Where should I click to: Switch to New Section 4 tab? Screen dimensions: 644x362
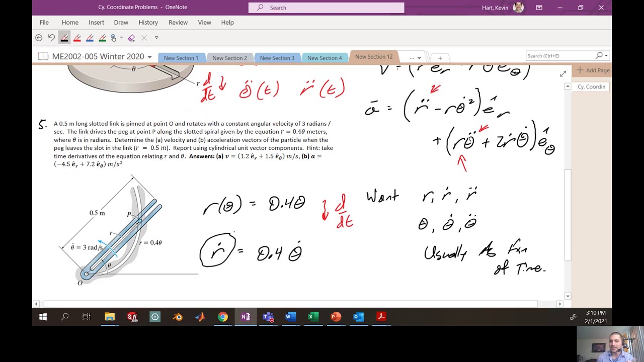tap(325, 58)
